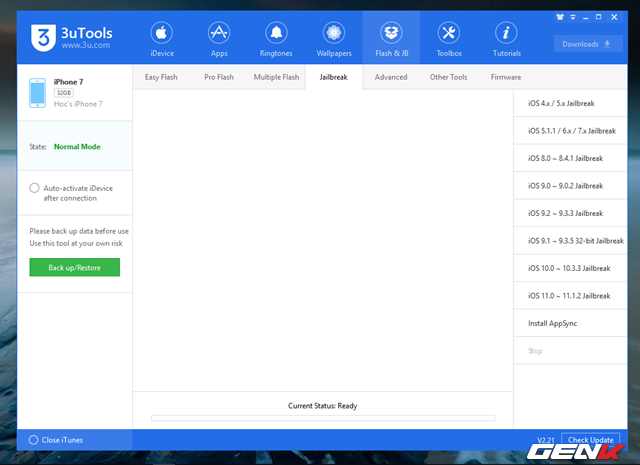Click the 32GB storage badge

tap(64, 93)
